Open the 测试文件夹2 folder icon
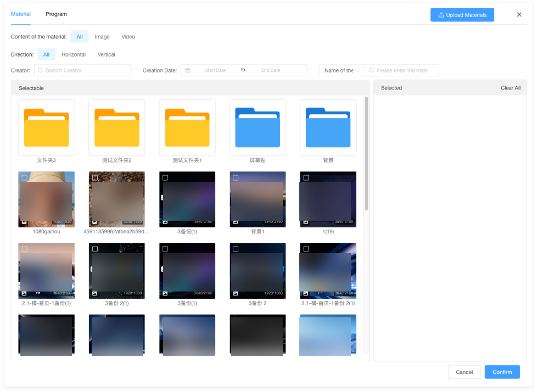This screenshot has height=392, width=537. (117, 128)
